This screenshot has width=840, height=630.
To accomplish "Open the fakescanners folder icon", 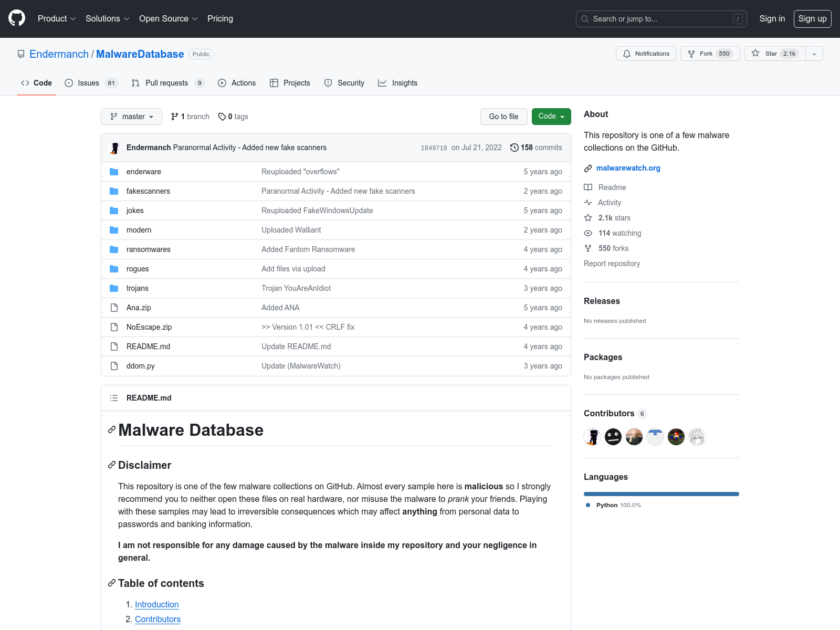I will 114,191.
